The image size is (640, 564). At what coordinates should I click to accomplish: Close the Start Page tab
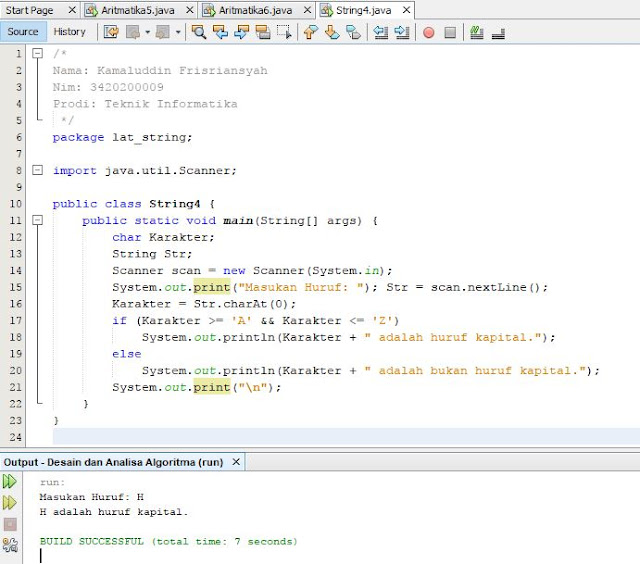72,10
